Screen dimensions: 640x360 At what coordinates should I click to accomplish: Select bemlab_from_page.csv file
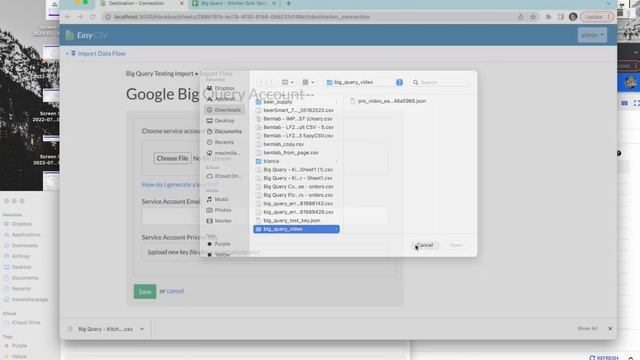(296, 153)
